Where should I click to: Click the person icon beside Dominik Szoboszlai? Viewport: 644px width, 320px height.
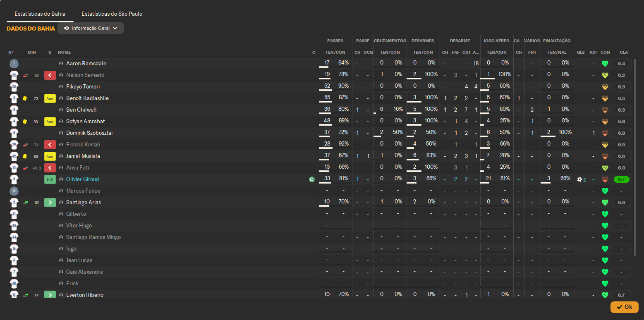(61, 133)
